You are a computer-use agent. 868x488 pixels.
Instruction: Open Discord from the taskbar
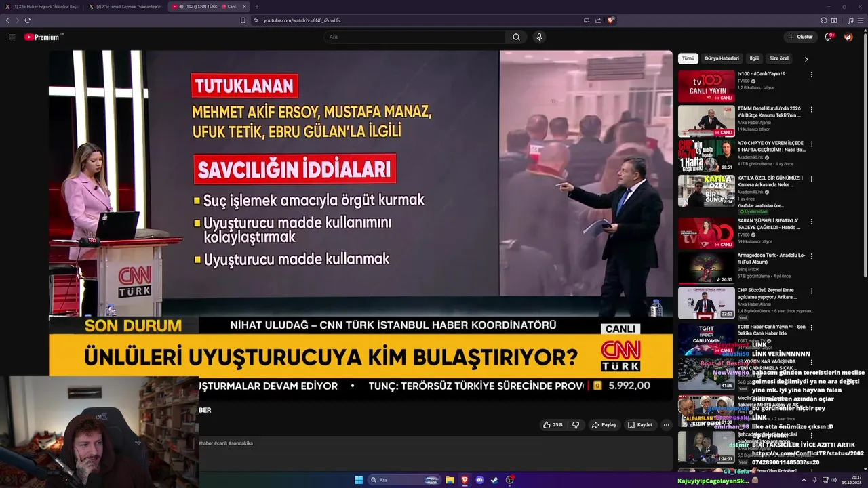tap(479, 480)
